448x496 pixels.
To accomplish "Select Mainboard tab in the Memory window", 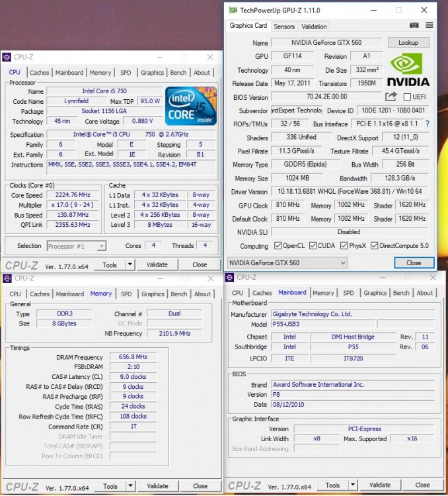I will [x=70, y=294].
